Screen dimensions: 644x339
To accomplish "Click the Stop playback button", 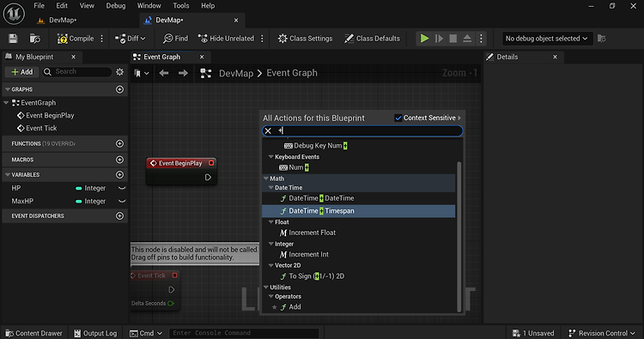I will tap(453, 39).
